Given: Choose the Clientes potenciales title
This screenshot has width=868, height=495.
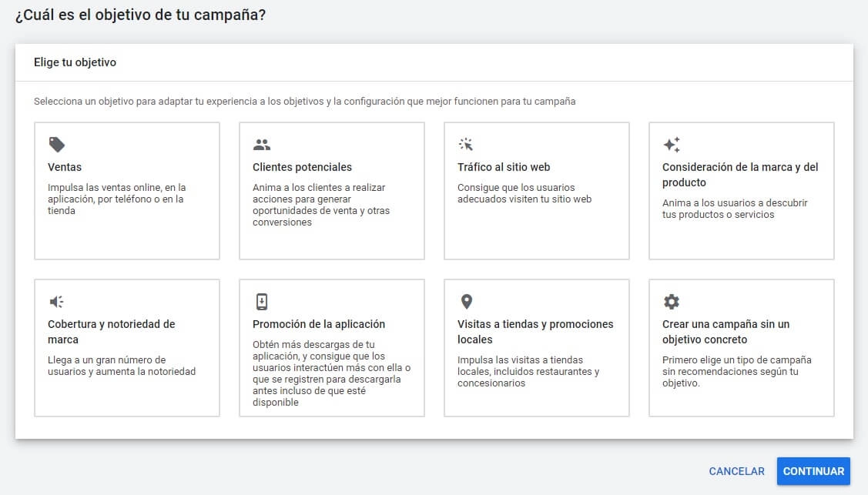Looking at the screenshot, I should click(x=302, y=167).
